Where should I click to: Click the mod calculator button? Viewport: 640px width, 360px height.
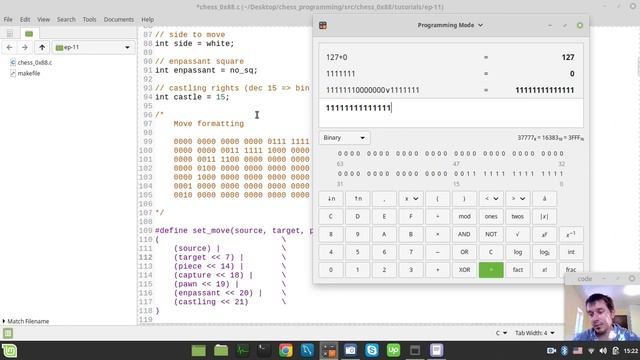tap(464, 217)
